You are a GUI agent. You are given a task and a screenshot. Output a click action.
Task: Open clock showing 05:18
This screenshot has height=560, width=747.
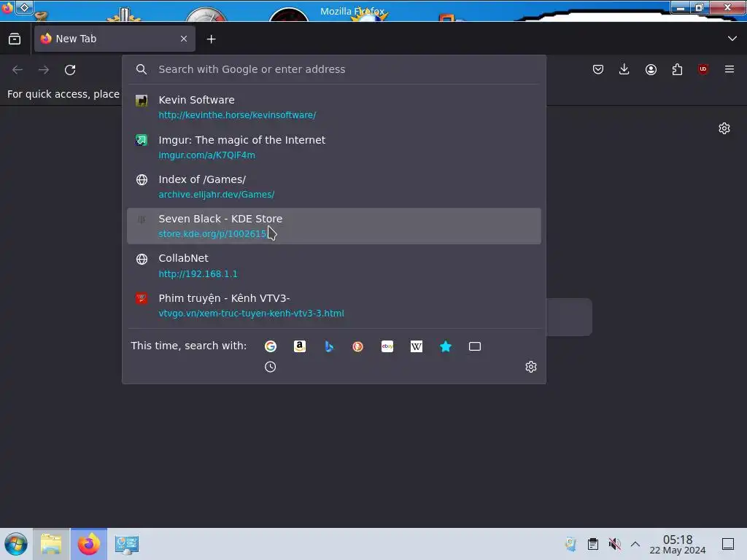click(678, 544)
